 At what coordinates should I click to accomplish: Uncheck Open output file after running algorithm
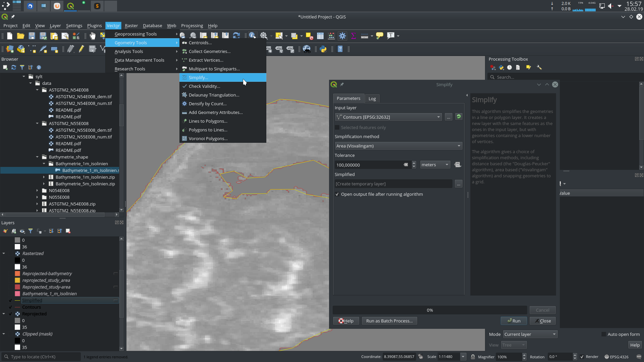(337, 194)
